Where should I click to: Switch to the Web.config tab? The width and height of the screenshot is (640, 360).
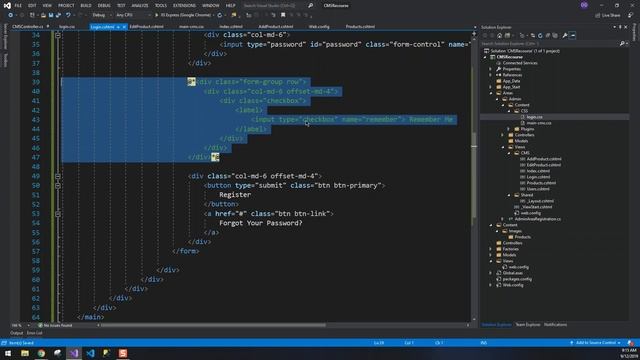click(x=319, y=27)
